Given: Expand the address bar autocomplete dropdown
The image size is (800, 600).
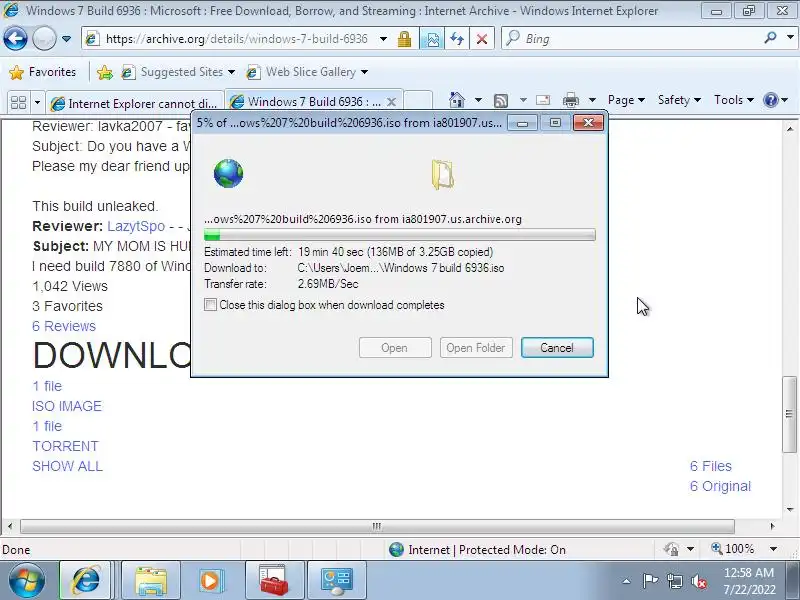Looking at the screenshot, I should pos(383,39).
